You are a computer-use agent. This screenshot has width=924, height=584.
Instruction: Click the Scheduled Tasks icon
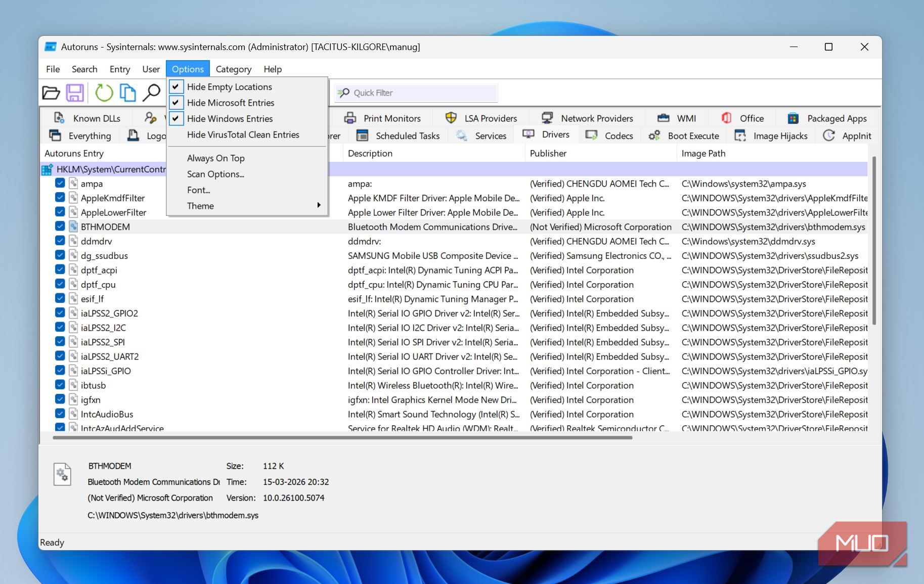362,136
